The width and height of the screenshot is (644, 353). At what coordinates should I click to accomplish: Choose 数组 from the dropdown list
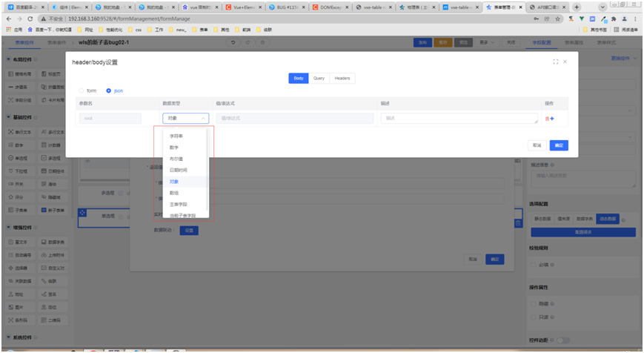174,192
